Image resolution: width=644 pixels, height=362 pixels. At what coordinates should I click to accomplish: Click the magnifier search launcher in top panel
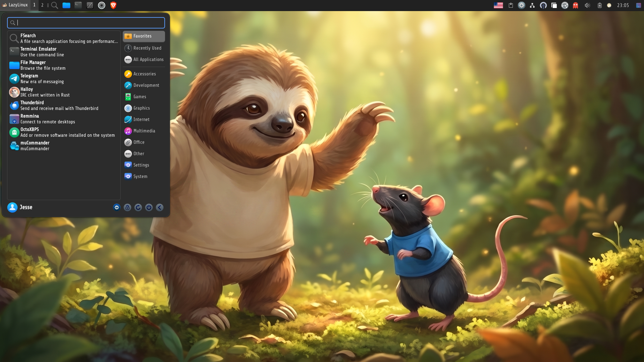55,5
